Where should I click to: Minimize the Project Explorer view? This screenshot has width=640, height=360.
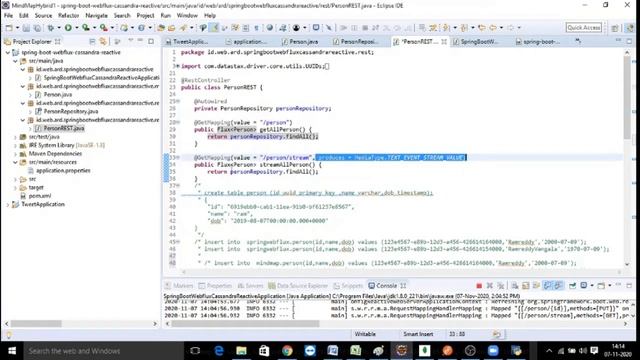(x=140, y=41)
